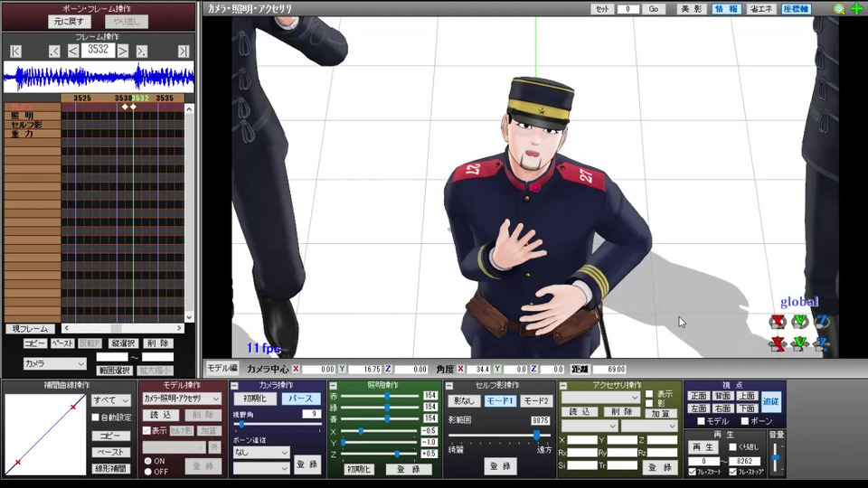
Task: Enable 自動設定 checkbox in interpolation panel
Action: pos(95,418)
